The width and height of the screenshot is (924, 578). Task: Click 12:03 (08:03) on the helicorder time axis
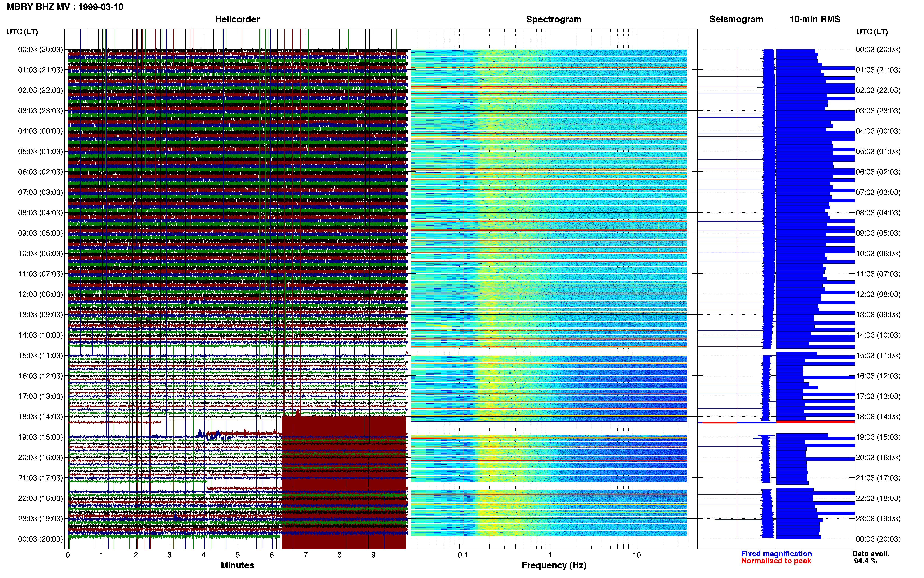tap(40, 294)
